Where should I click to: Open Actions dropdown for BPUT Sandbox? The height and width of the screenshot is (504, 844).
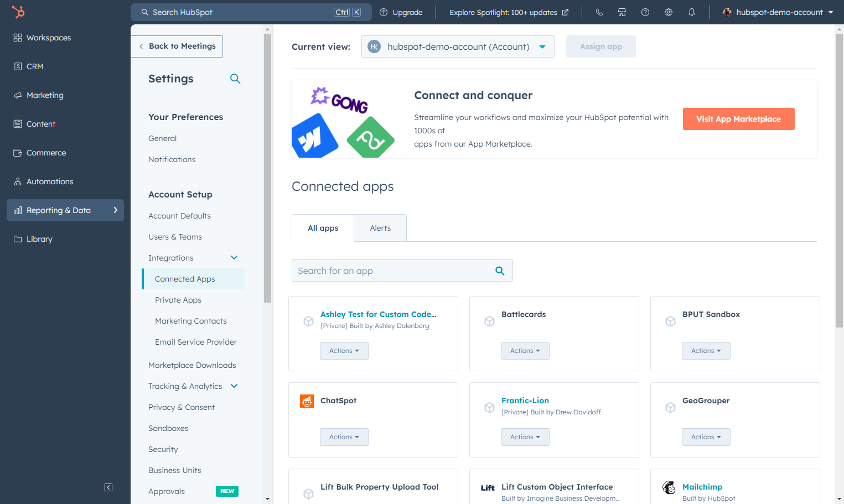pyautogui.click(x=706, y=351)
